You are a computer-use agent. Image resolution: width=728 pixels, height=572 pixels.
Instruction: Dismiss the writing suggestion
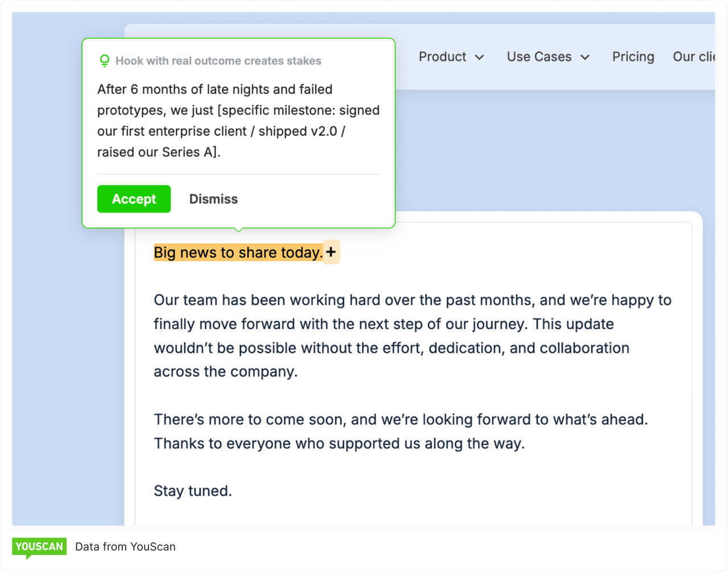(x=213, y=199)
